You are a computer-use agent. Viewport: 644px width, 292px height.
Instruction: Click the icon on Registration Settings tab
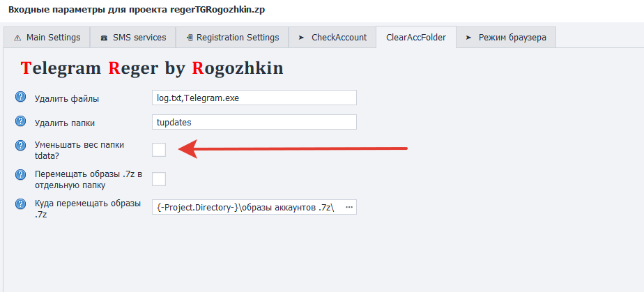pos(190,38)
